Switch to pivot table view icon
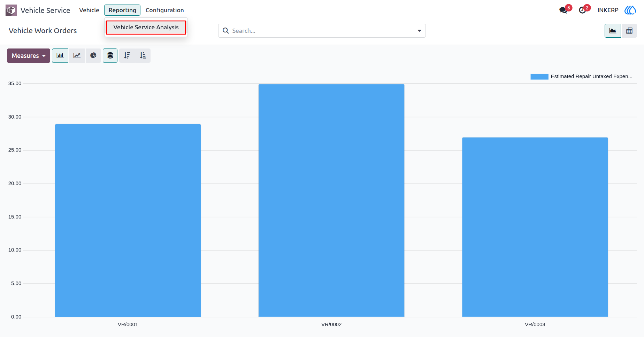644x337 pixels. coord(629,31)
